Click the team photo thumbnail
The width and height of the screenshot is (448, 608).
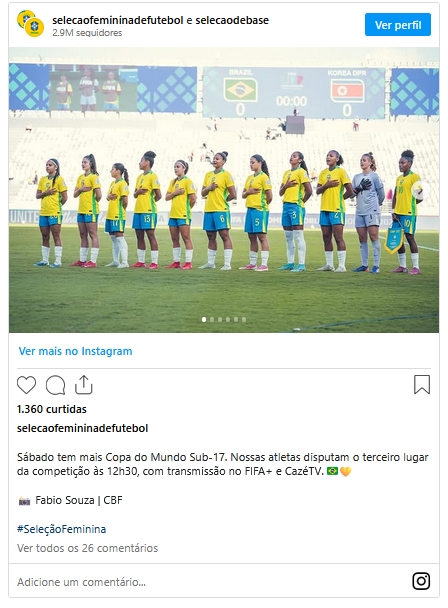point(224,190)
